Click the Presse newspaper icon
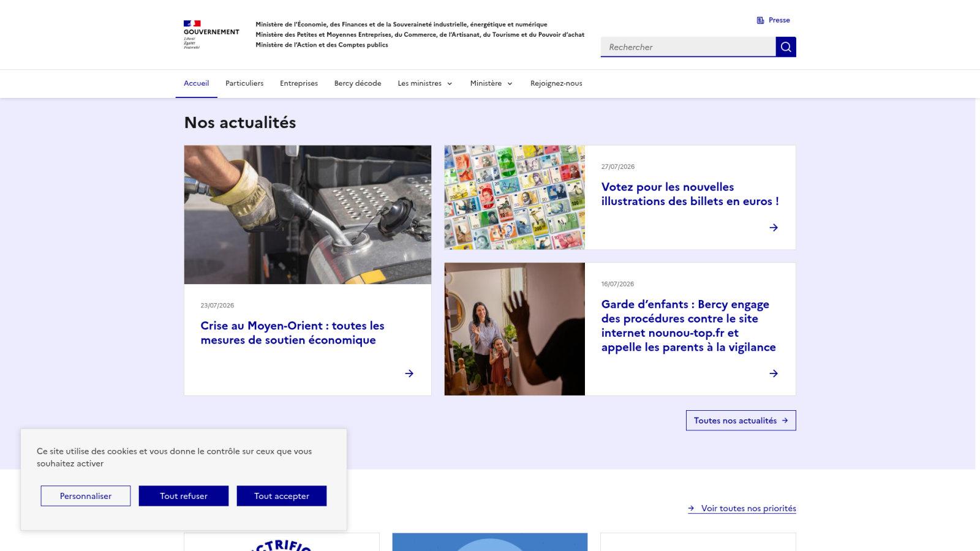The image size is (980, 551). point(761,20)
